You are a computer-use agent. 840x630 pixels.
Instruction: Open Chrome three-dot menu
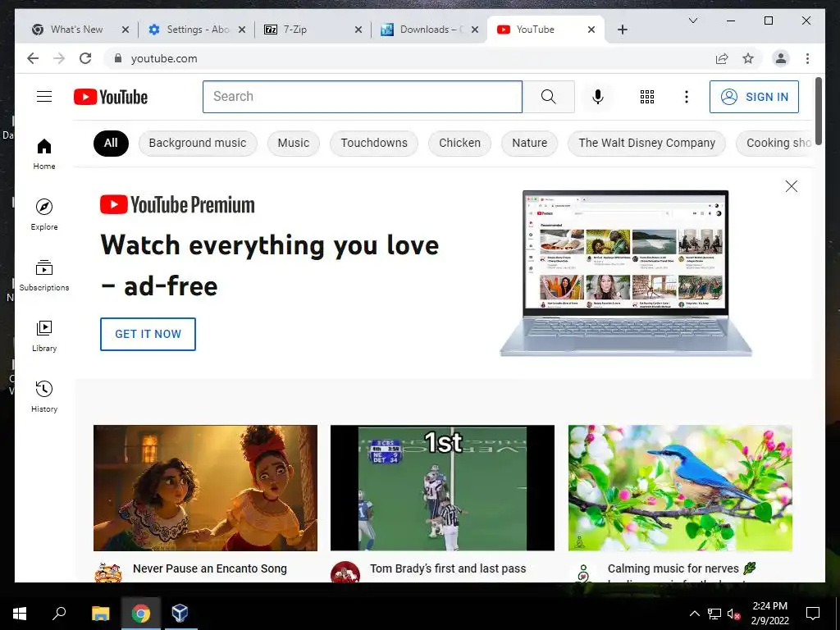click(807, 58)
